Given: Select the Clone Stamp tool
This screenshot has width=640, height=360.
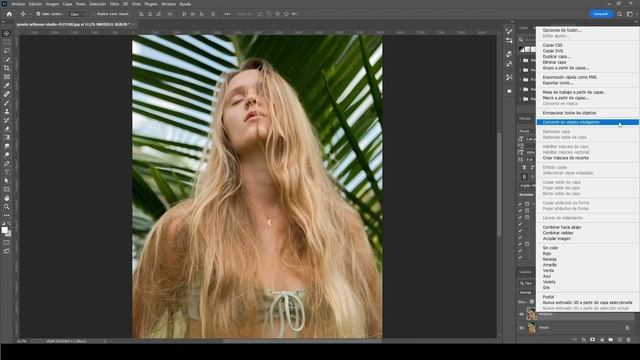Looking at the screenshot, I should coord(7,111).
